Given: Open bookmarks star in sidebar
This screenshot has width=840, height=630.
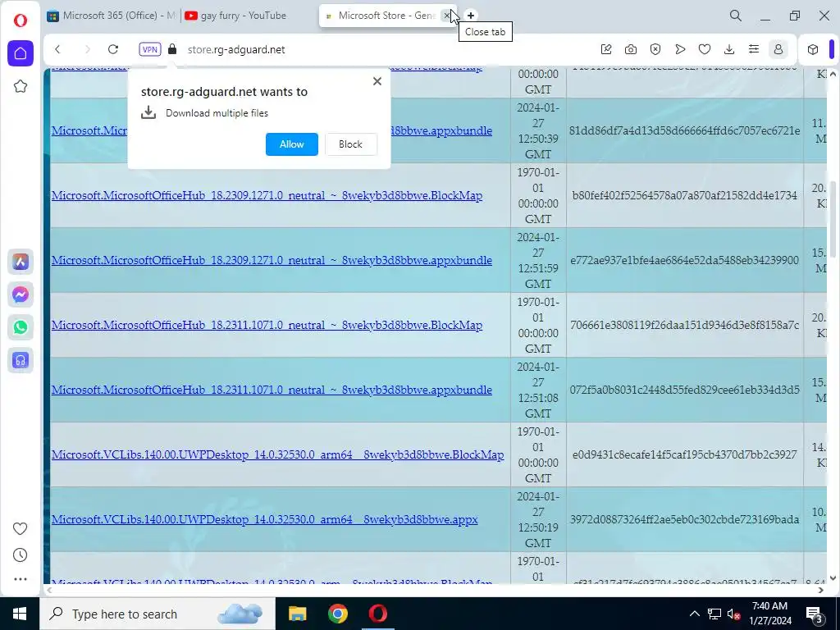Looking at the screenshot, I should coord(21,86).
